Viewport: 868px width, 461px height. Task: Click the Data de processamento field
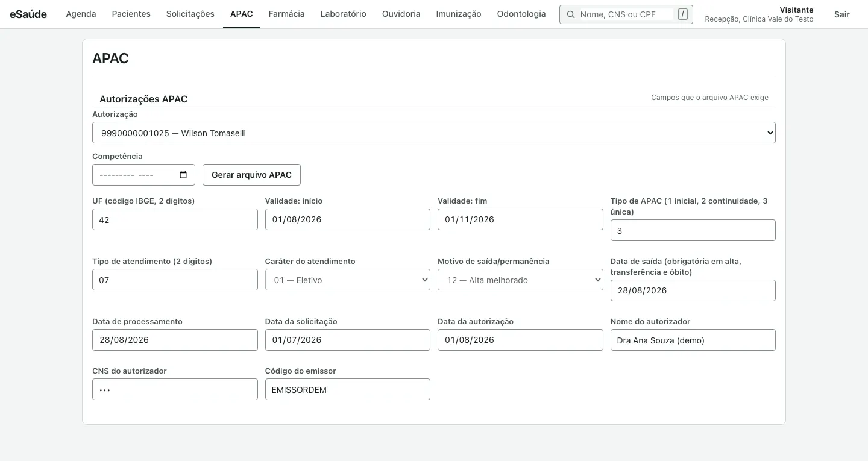pos(175,340)
